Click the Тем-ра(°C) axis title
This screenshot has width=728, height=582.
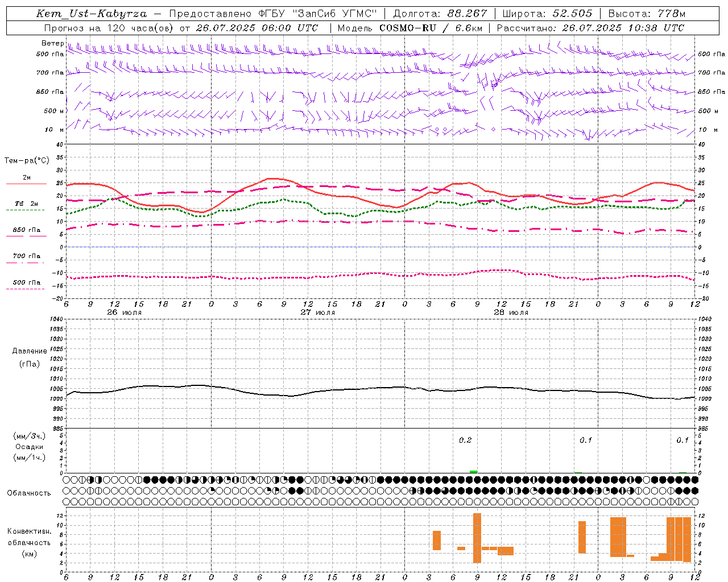(27, 161)
